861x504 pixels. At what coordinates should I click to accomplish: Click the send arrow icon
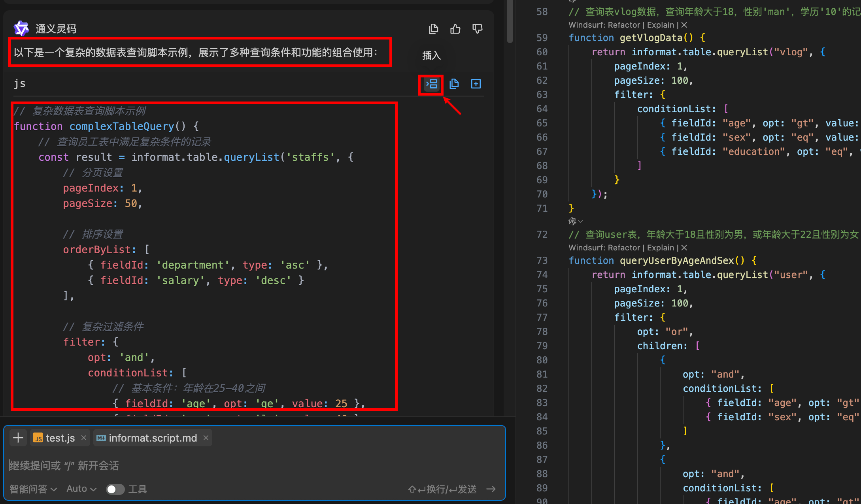[491, 489]
